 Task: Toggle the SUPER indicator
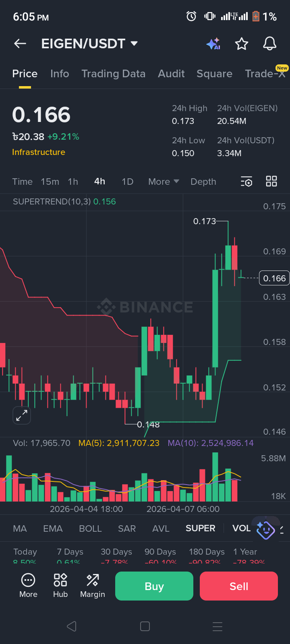pos(201,528)
